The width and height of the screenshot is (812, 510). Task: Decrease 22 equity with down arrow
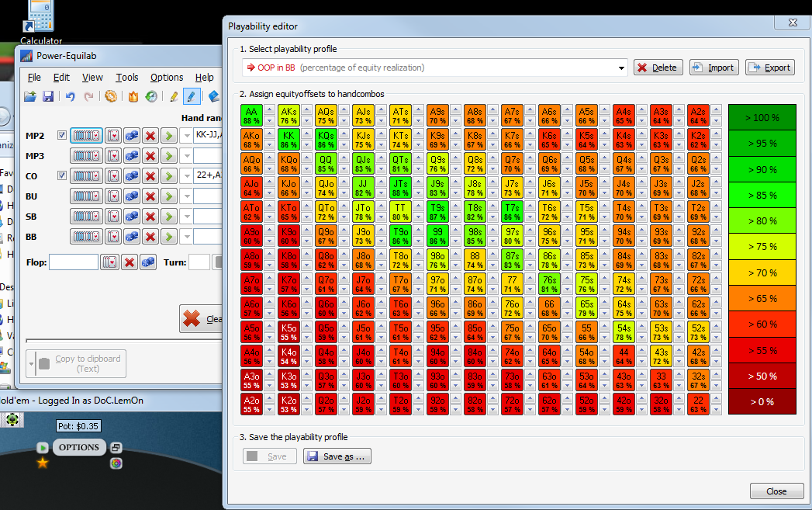[x=716, y=410]
